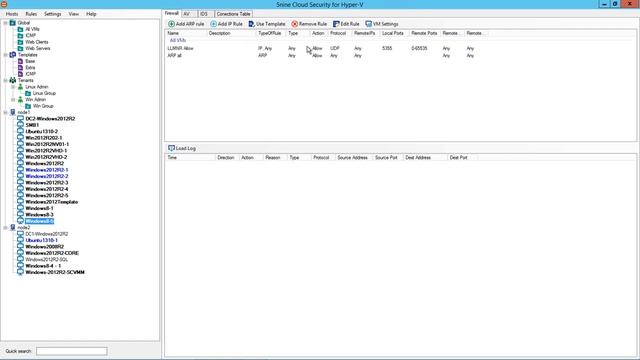Collapse the node1 host tree
The height and width of the screenshot is (360, 640).
click(x=5, y=112)
